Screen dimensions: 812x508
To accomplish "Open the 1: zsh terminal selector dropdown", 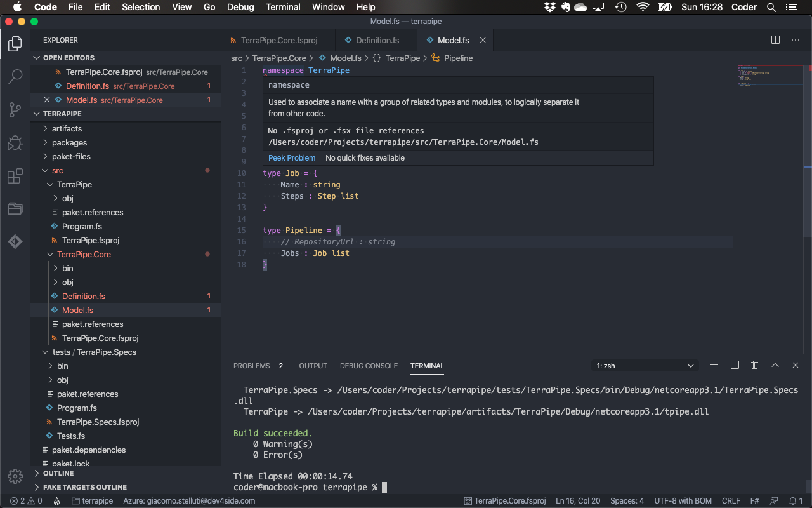I will click(x=644, y=364).
